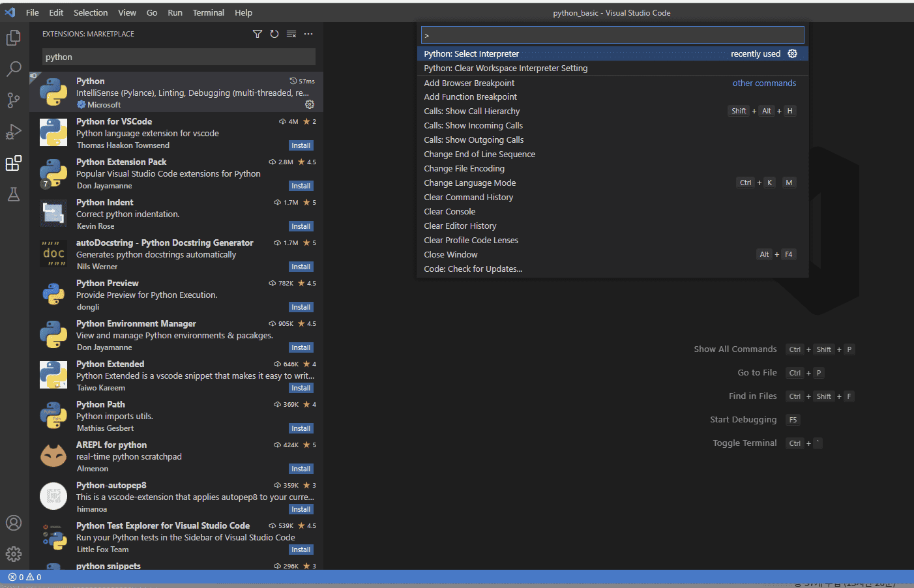This screenshot has width=914, height=588.
Task: Configure keybinding gear for Select Interpreter
Action: (793, 53)
